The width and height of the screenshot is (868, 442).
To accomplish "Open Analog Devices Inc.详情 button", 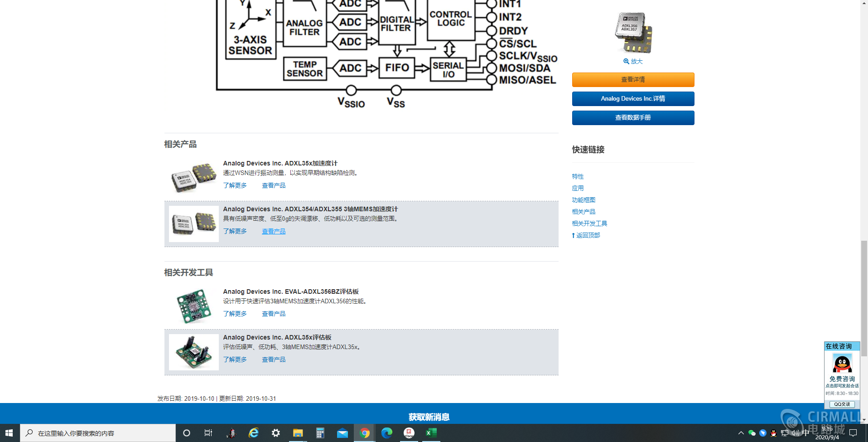I will [x=633, y=99].
